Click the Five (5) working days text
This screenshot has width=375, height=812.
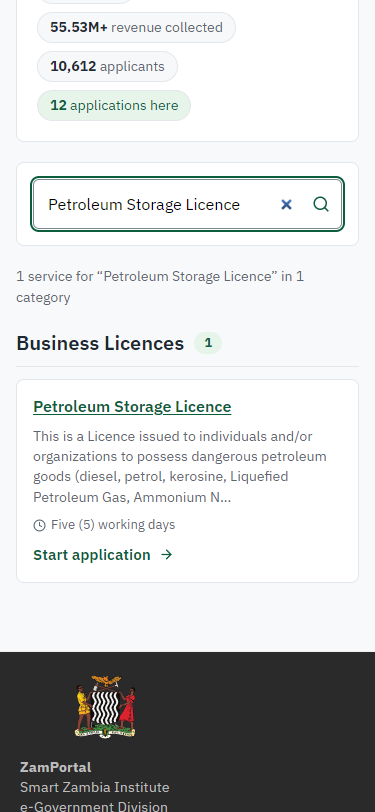[113, 525]
